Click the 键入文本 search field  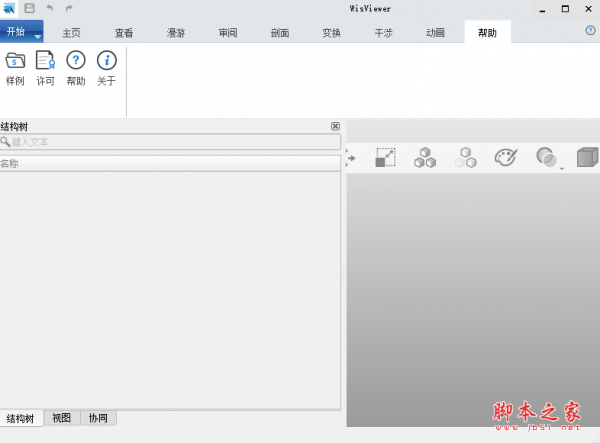tap(170, 142)
